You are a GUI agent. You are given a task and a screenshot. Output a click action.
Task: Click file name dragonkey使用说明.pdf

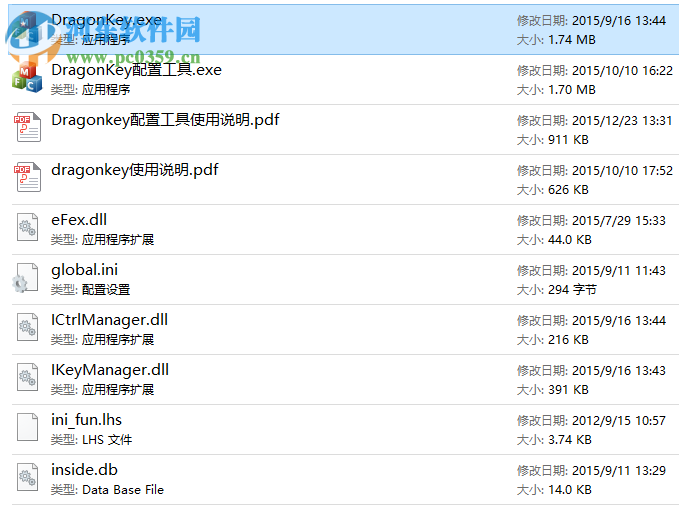click(135, 170)
